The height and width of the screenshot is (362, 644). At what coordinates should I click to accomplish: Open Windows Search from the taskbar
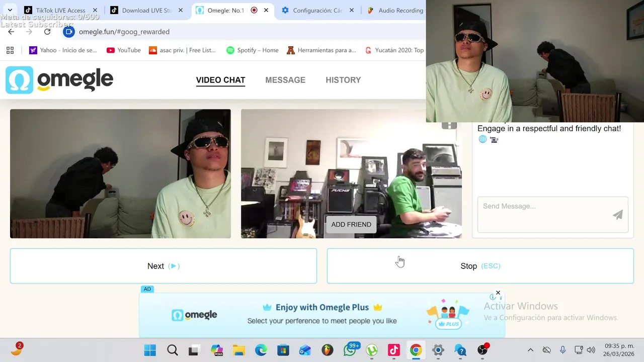[x=172, y=350]
